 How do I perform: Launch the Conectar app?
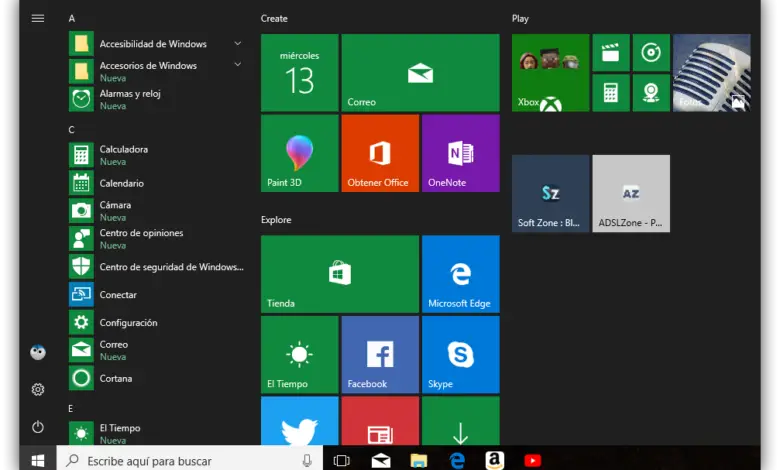click(x=156, y=294)
